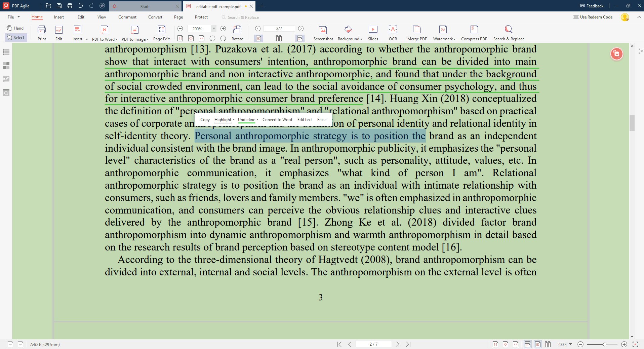Activate the Select tool
This screenshot has width=644, height=349.
point(16,38)
